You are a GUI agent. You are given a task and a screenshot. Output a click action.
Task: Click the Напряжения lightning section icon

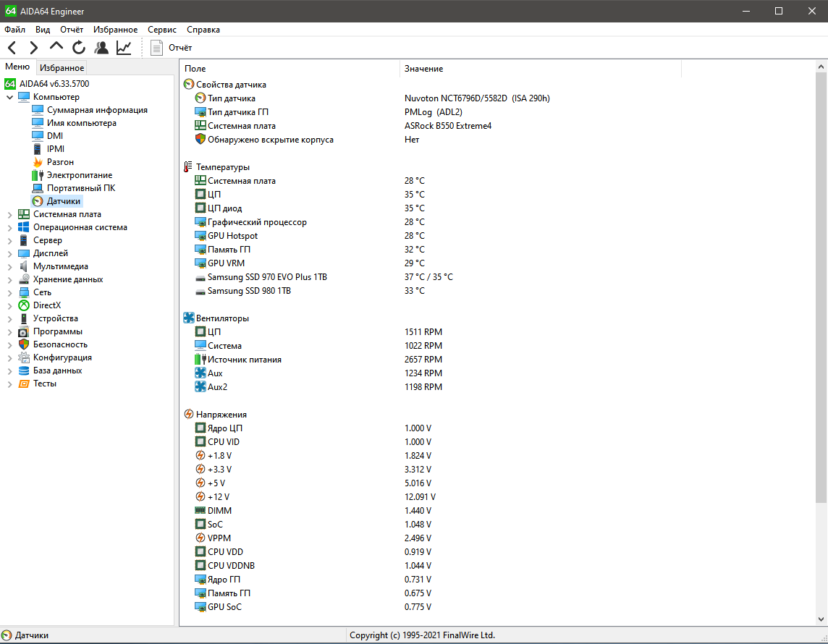[188, 415]
